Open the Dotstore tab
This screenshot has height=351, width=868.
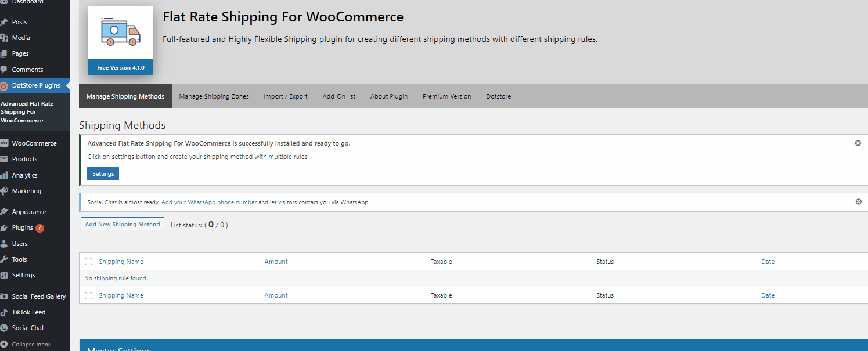[x=499, y=96]
